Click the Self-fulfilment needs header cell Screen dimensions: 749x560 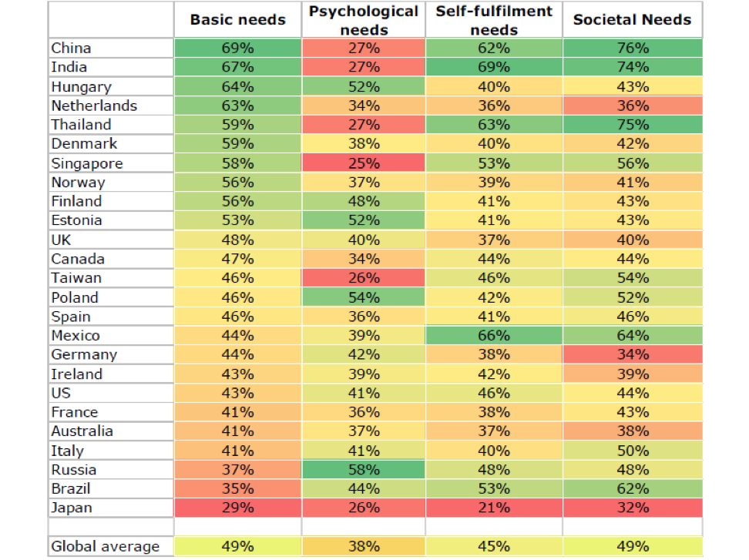pos(494,20)
